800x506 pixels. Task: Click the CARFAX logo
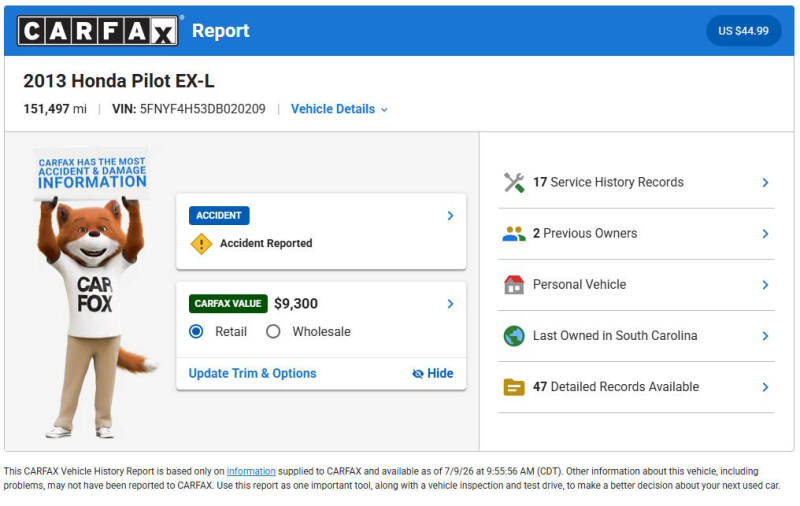pyautogui.click(x=98, y=31)
